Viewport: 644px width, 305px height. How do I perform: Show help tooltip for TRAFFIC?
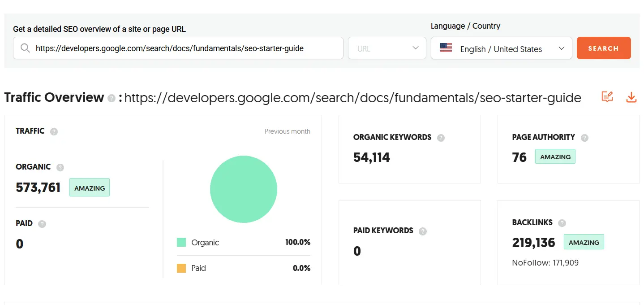(54, 131)
